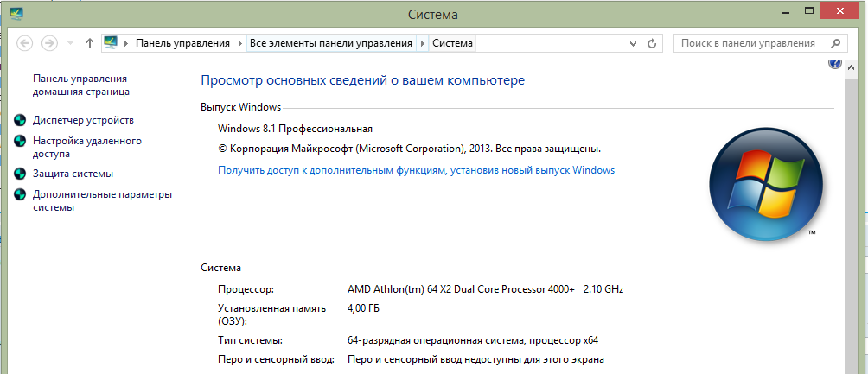The image size is (868, 374).
Task: Click shield icon next to Диспетчер устройств
Action: pos(19,120)
